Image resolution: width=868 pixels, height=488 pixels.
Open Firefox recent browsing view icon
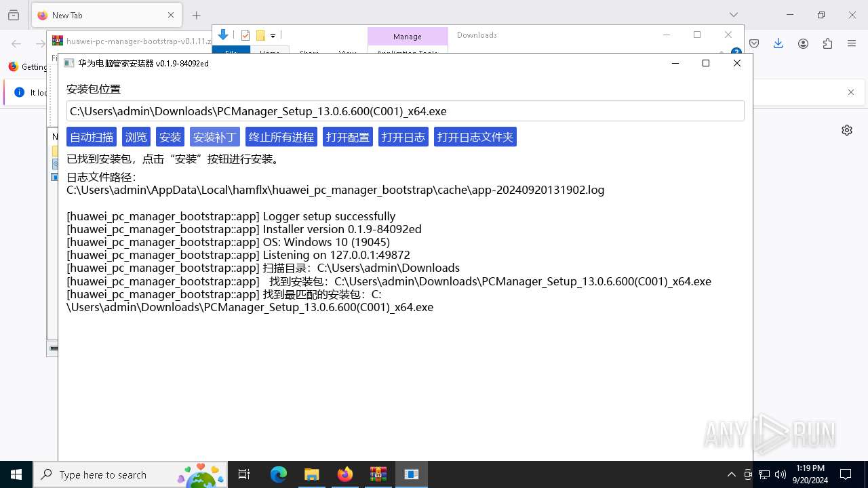pyautogui.click(x=14, y=15)
